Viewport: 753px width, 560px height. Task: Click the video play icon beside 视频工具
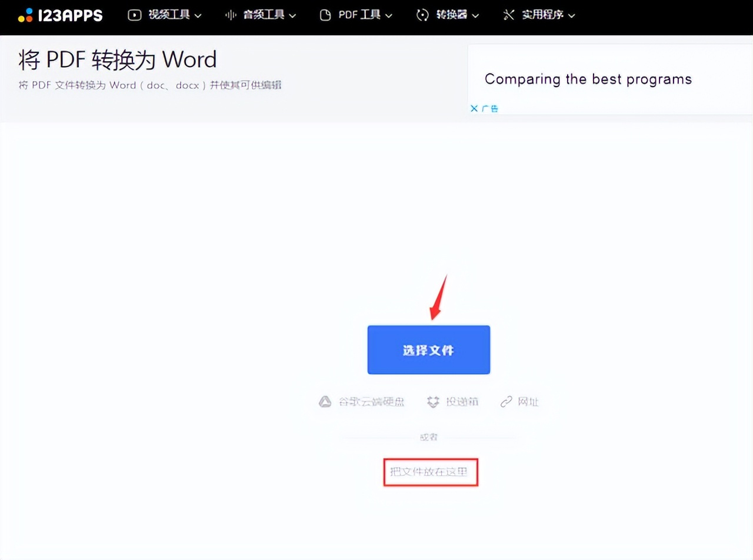pos(135,15)
